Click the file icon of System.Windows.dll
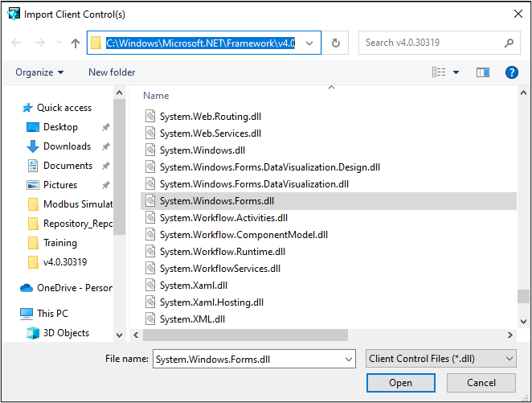The width and height of the screenshot is (532, 403). click(150, 150)
